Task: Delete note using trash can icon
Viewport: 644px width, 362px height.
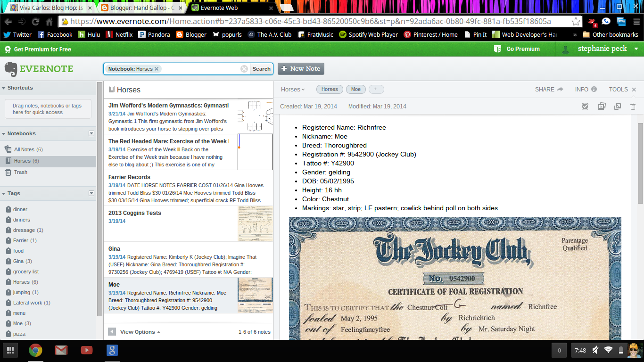Action: pyautogui.click(x=633, y=107)
